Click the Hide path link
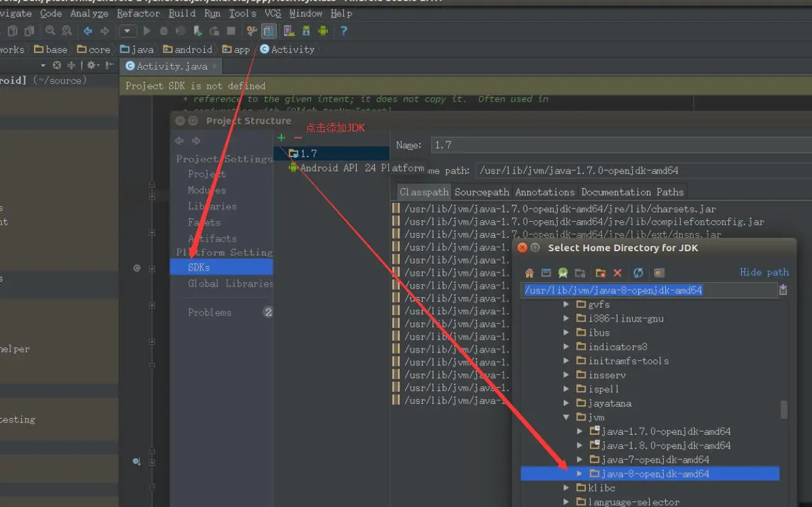 764,272
